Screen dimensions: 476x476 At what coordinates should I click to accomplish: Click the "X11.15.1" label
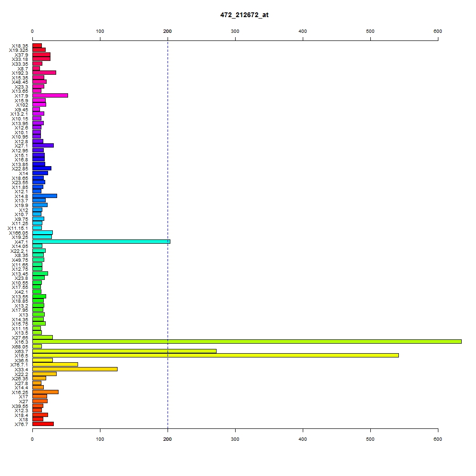pyautogui.click(x=18, y=228)
